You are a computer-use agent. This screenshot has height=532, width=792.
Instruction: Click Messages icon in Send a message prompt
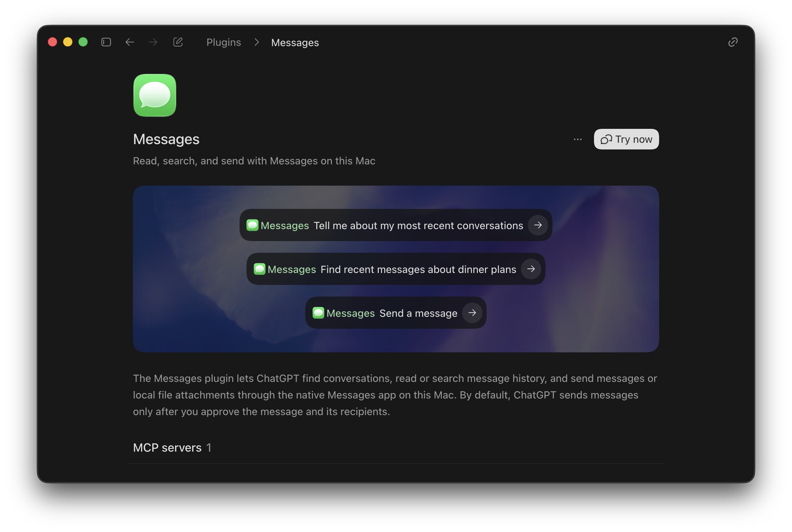318,313
